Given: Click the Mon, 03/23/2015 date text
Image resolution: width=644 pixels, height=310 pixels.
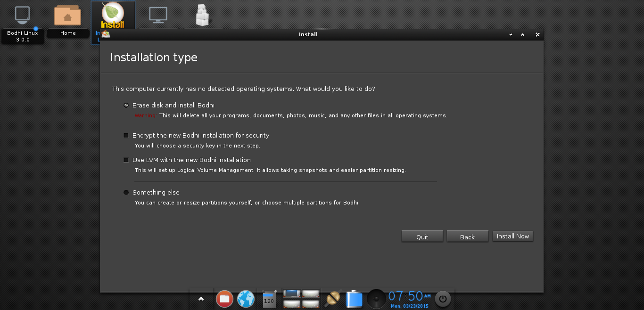Looking at the screenshot, I should (x=409, y=306).
